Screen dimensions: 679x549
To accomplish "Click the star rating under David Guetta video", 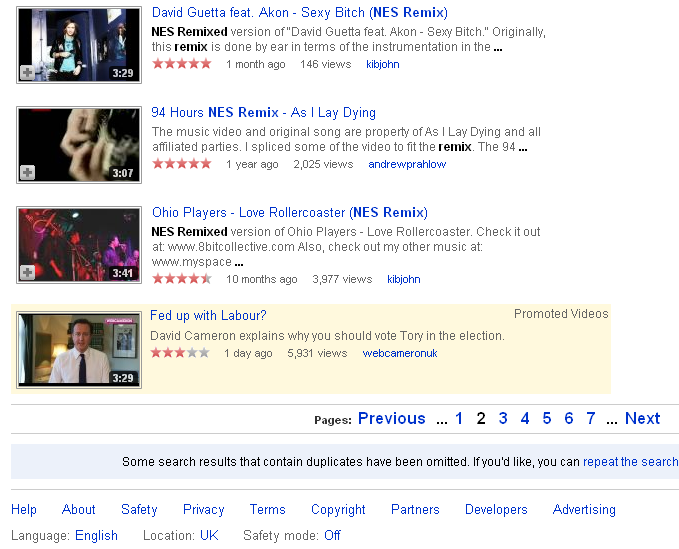I will coord(181,64).
